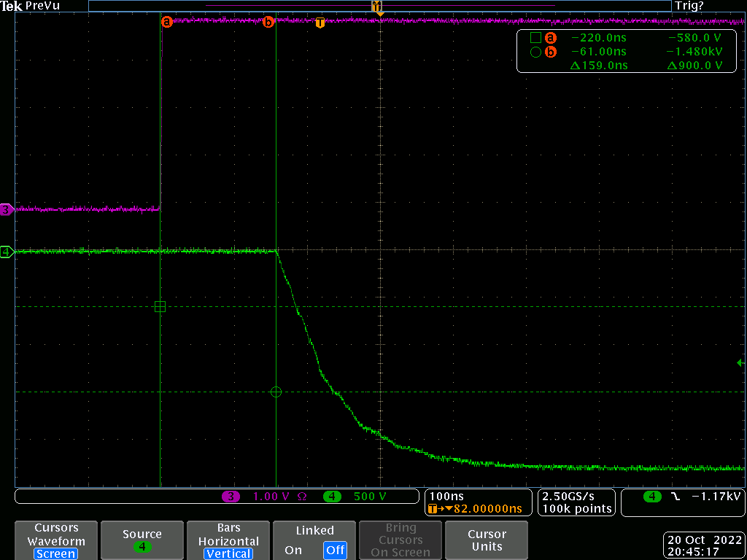Click the circle cursor b marker on waveform
The width and height of the screenshot is (747, 560).
point(276,392)
